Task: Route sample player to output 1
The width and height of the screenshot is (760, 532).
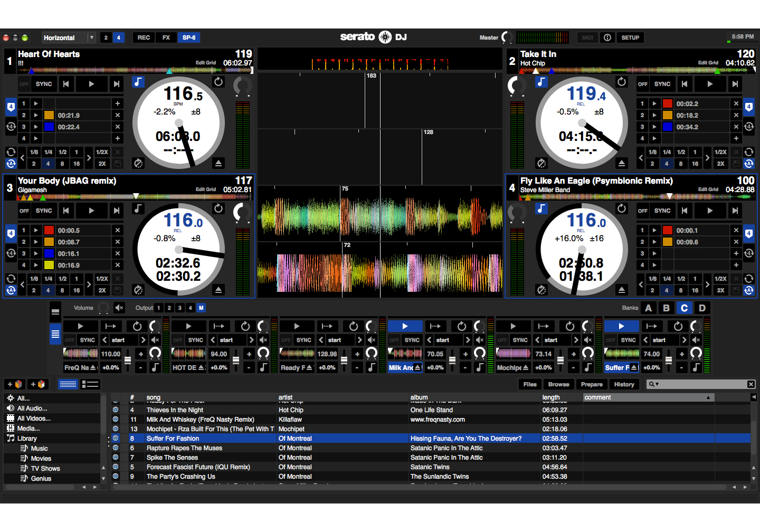Action: pyautogui.click(x=158, y=308)
